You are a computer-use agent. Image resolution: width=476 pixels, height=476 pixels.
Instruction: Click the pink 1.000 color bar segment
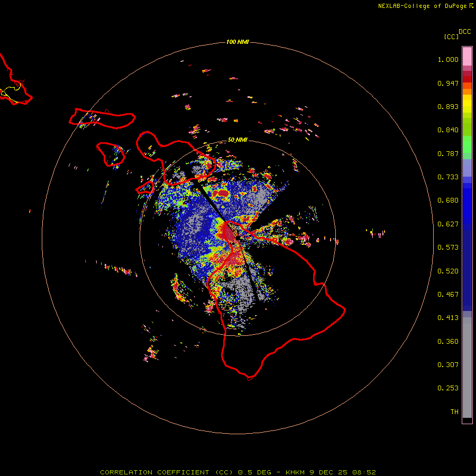click(x=467, y=57)
